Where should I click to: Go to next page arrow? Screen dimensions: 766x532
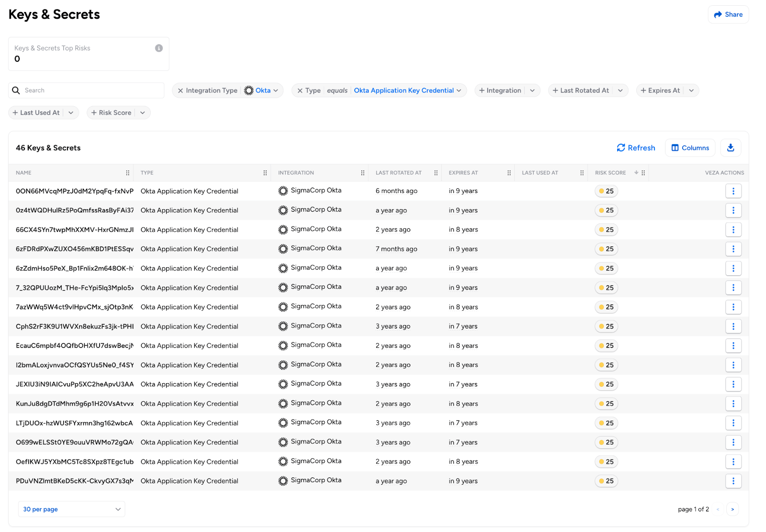pyautogui.click(x=732, y=509)
